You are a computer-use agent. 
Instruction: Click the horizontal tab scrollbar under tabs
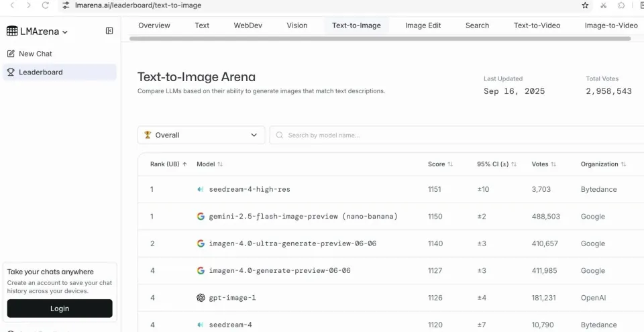click(380, 39)
